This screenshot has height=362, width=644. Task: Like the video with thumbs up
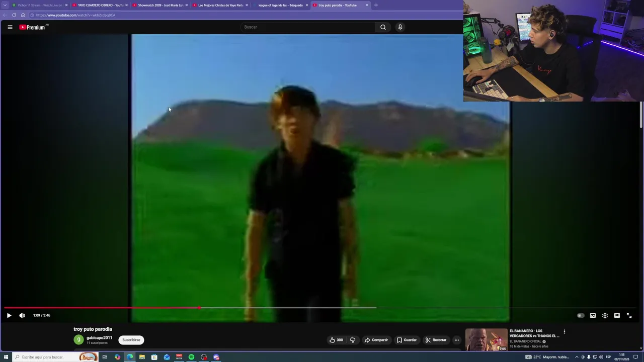click(x=336, y=340)
